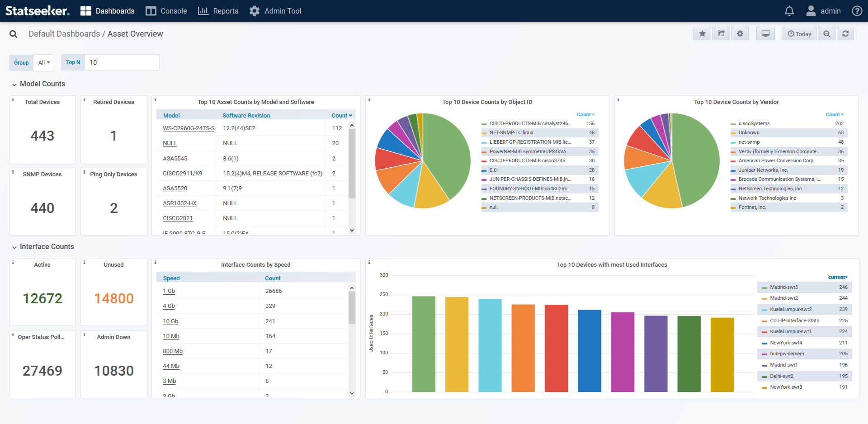Image resolution: width=868 pixels, height=424 pixels.
Task: Open the 800 Mb speed link
Action: [173, 351]
